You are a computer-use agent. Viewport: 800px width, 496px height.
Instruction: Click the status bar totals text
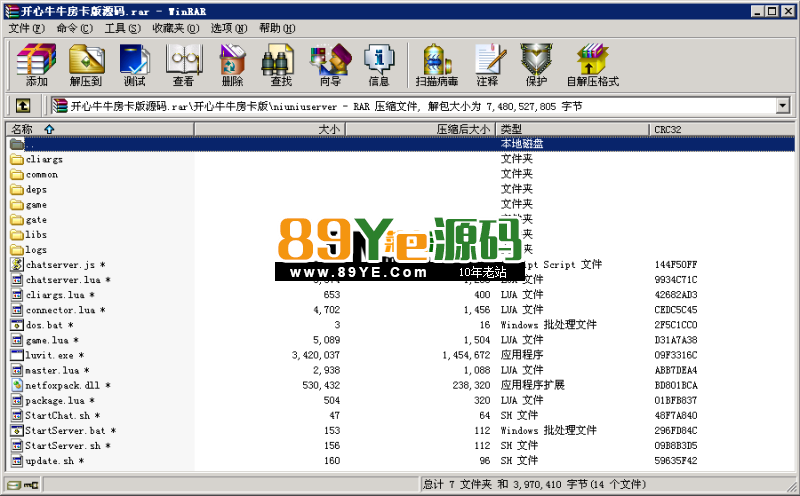tap(534, 484)
